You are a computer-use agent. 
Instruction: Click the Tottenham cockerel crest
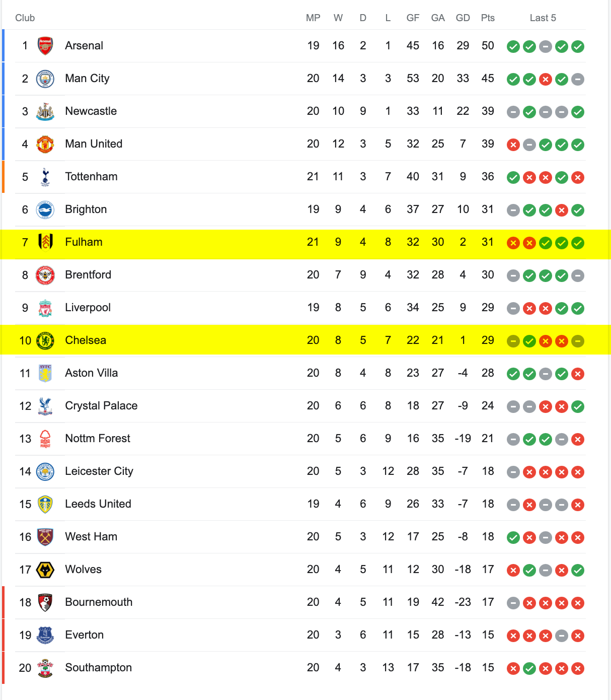click(x=45, y=177)
